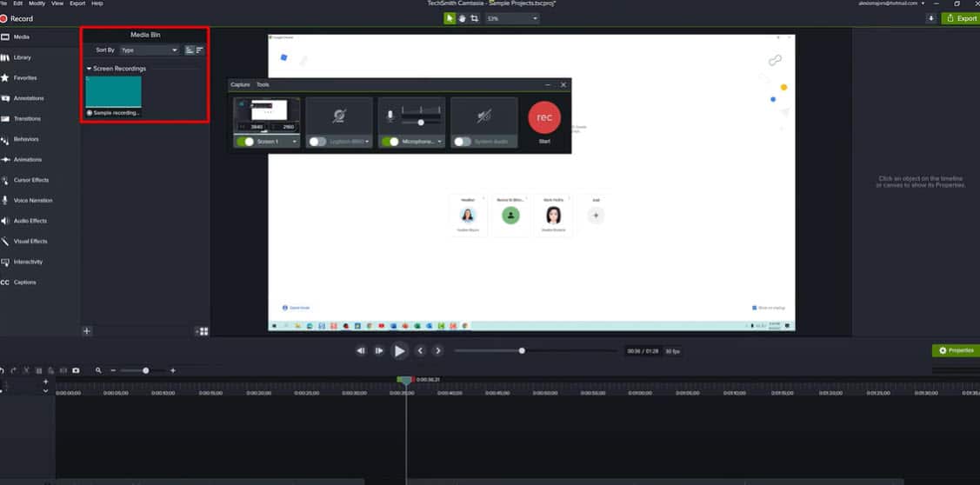Click the Record button at top left

click(17, 19)
